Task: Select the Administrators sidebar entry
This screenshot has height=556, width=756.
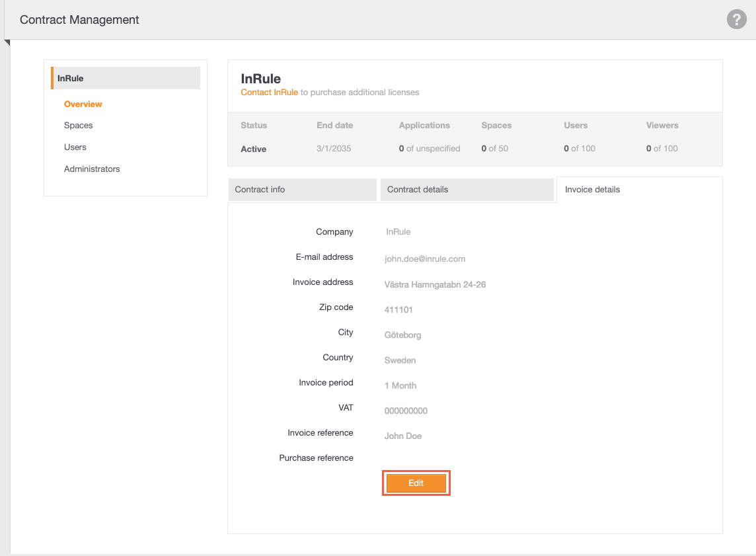Action: (x=92, y=169)
